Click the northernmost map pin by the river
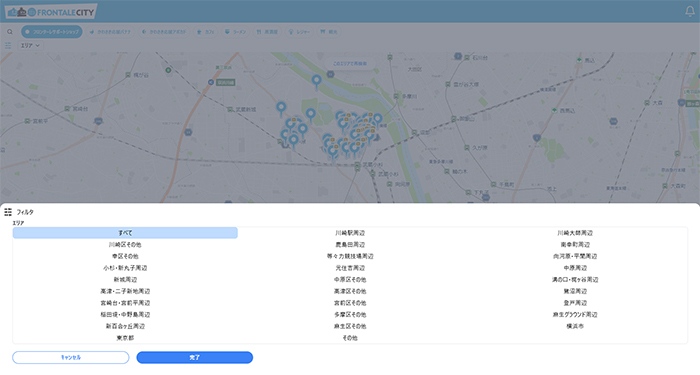 point(317,82)
